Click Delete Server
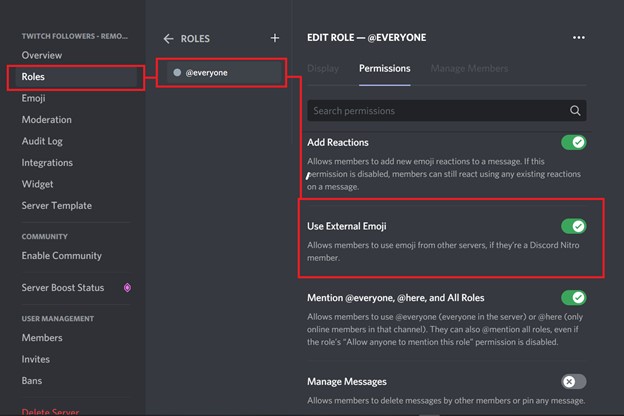 click(x=50, y=412)
